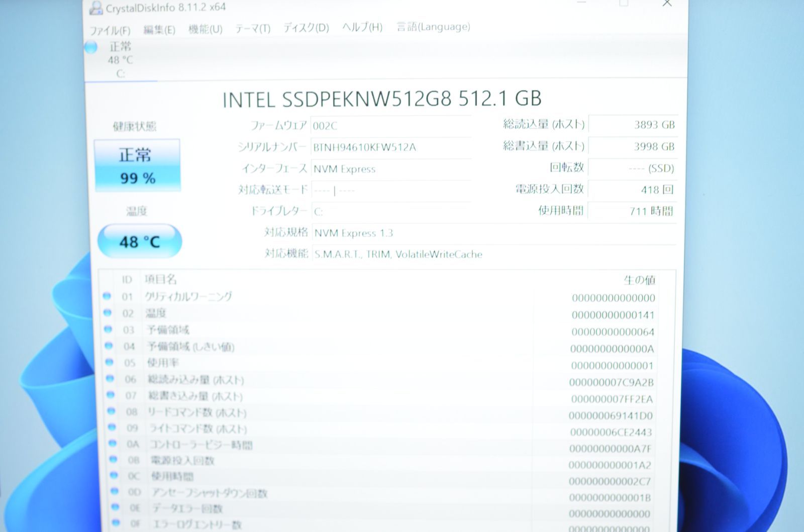Image resolution: width=804 pixels, height=532 pixels.
Task: Click the raw value 000000007C9A2B
Action: point(612,382)
